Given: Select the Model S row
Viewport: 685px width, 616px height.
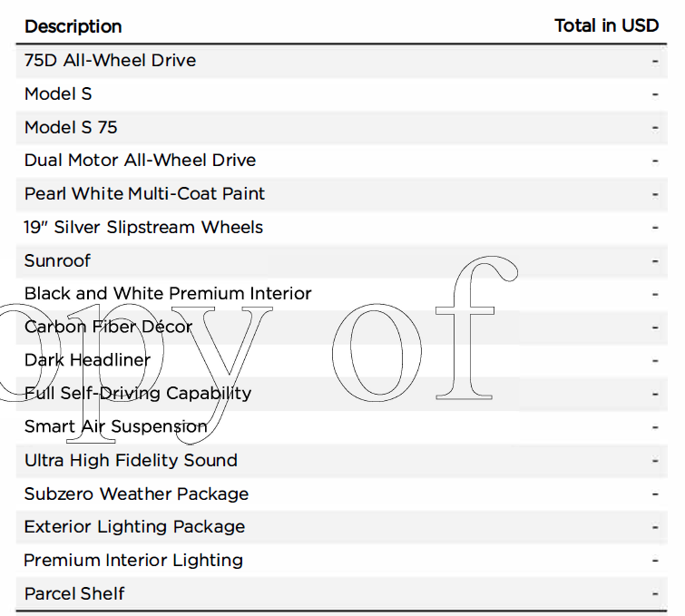Looking at the screenshot, I should click(x=342, y=94).
